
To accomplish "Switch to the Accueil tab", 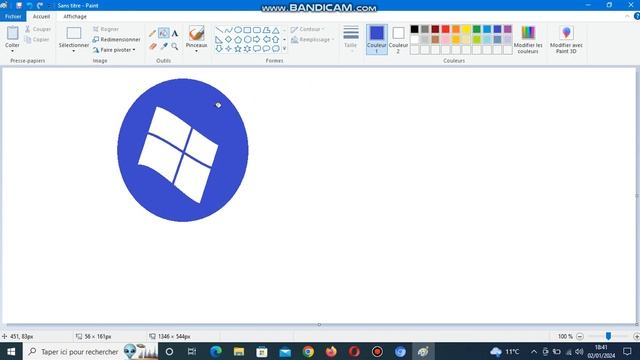I will 41,16.
